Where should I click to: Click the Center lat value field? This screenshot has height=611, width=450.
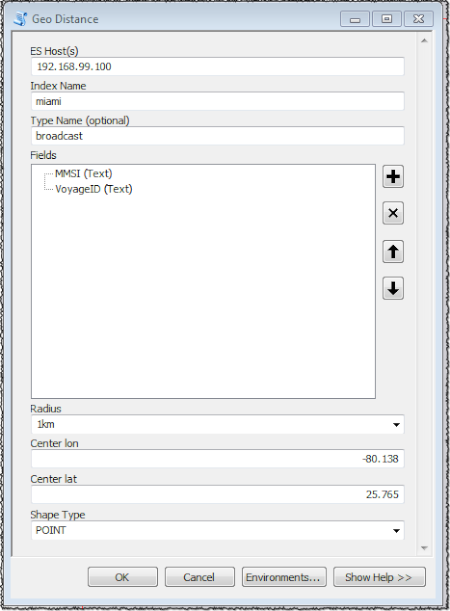[217, 494]
